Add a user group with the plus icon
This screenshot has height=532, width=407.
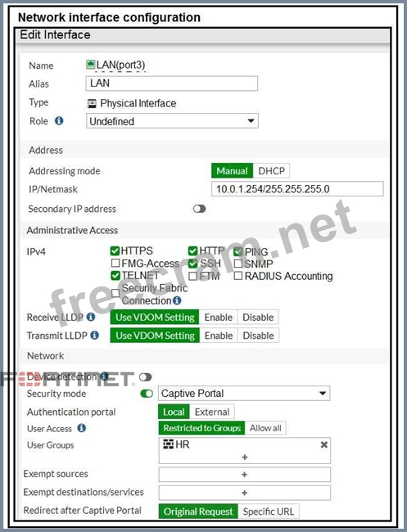(244, 458)
